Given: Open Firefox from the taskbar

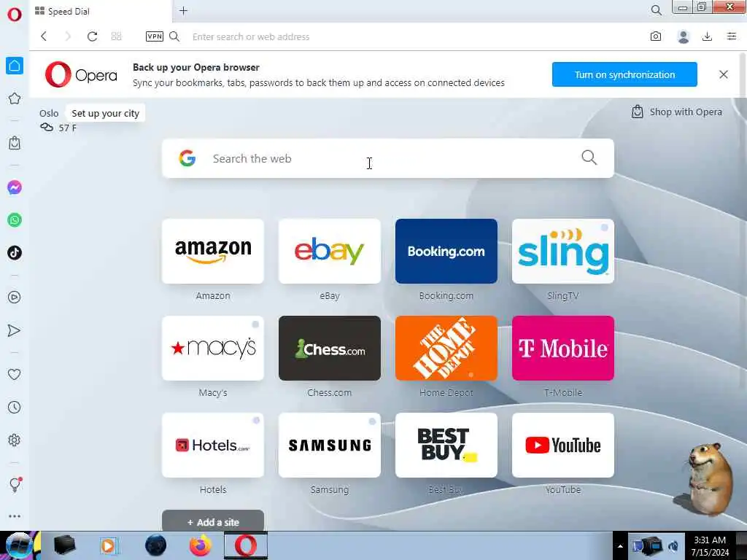Looking at the screenshot, I should coord(201,545).
